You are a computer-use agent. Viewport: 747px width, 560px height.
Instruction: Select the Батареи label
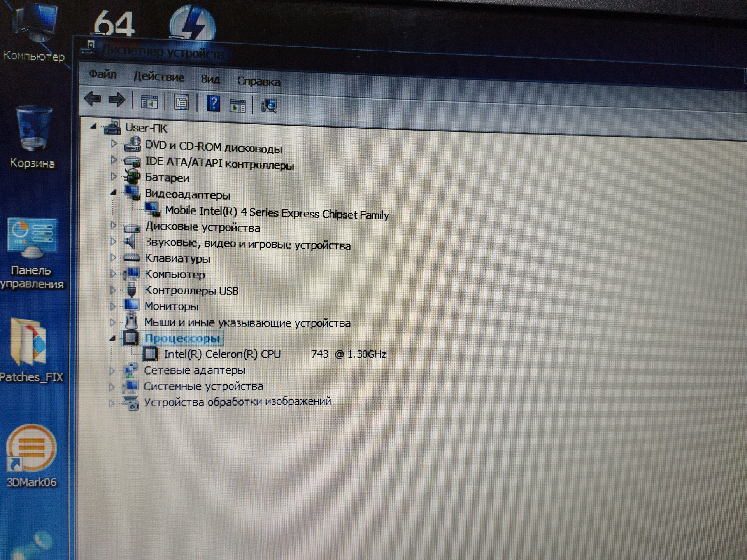[167, 178]
